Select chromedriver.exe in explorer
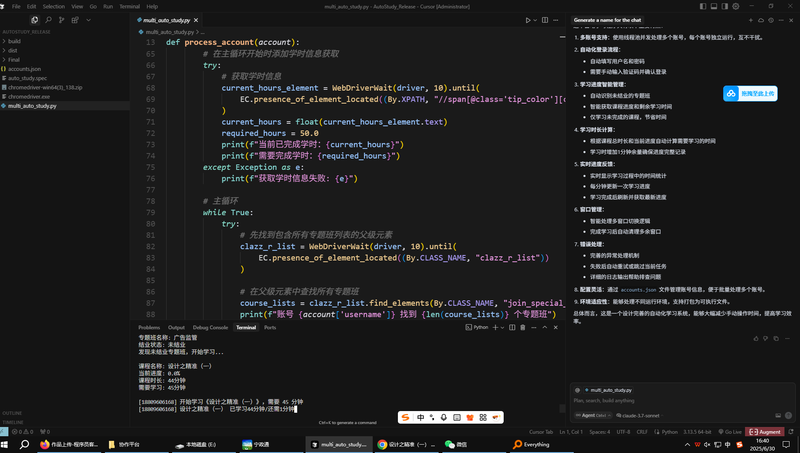 click(29, 96)
